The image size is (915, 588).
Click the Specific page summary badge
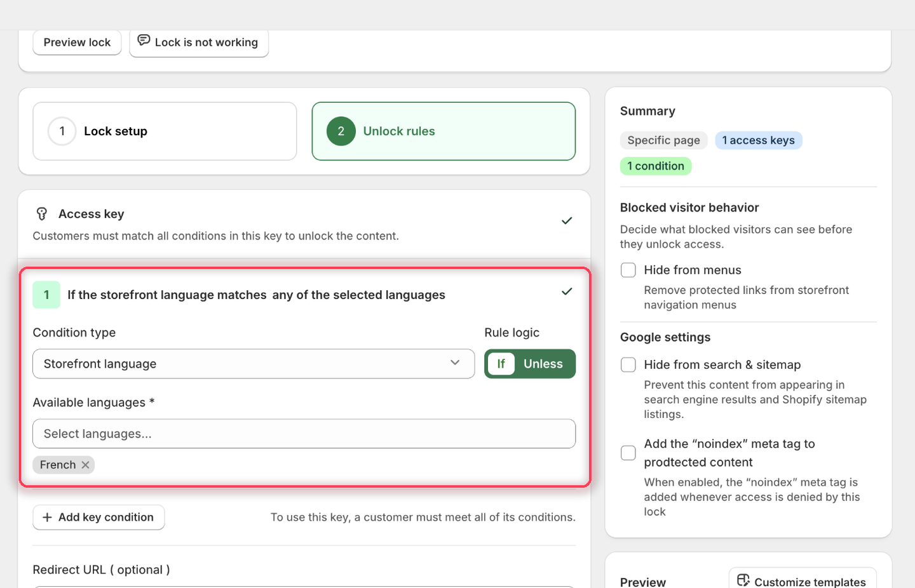click(x=663, y=140)
